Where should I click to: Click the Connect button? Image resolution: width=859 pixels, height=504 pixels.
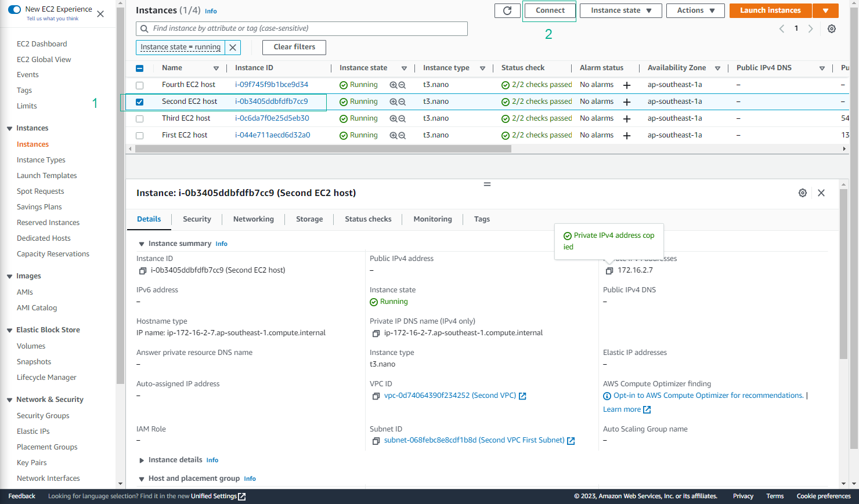(550, 10)
